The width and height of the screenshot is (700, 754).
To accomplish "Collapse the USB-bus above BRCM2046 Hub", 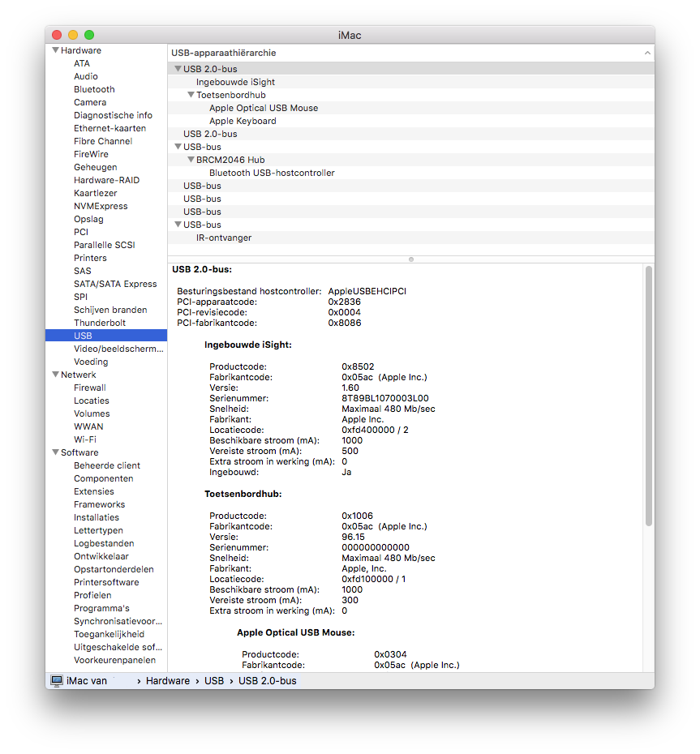I will pyautogui.click(x=178, y=147).
